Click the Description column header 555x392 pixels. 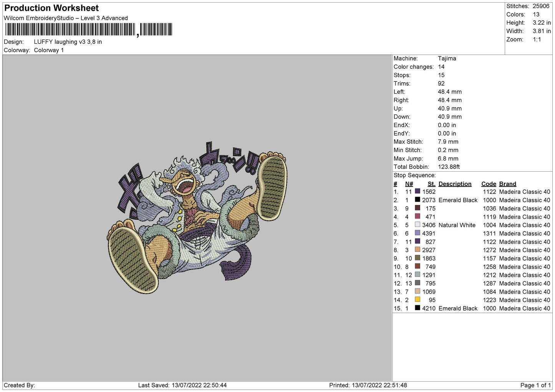point(455,184)
